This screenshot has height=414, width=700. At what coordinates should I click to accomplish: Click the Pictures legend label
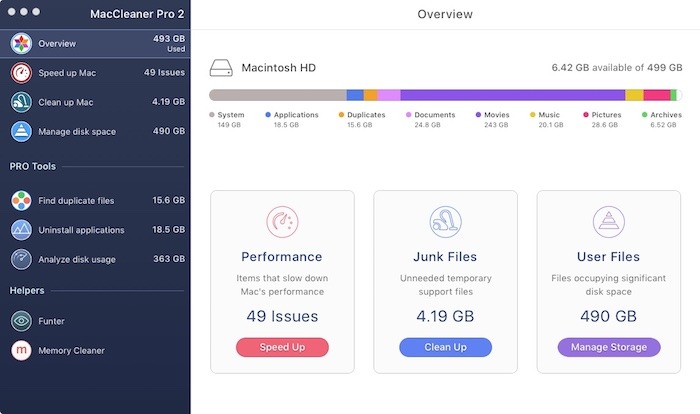pyautogui.click(x=606, y=115)
